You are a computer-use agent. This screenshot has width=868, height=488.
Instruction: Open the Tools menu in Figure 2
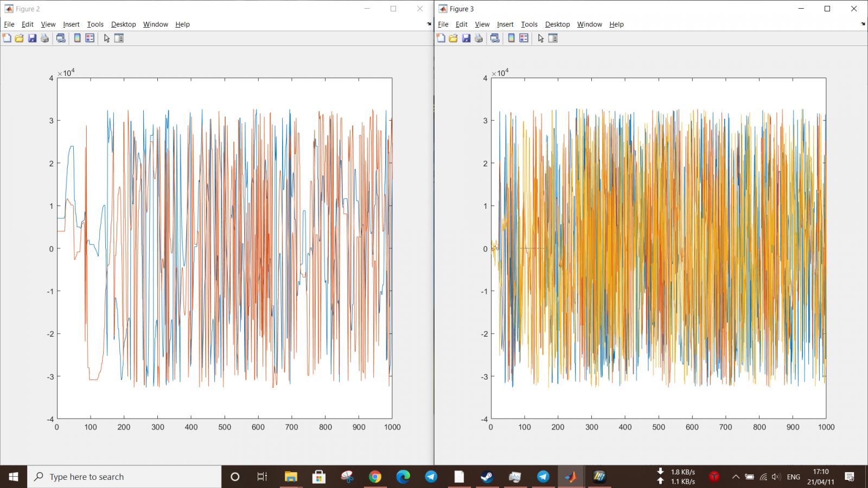tap(95, 24)
